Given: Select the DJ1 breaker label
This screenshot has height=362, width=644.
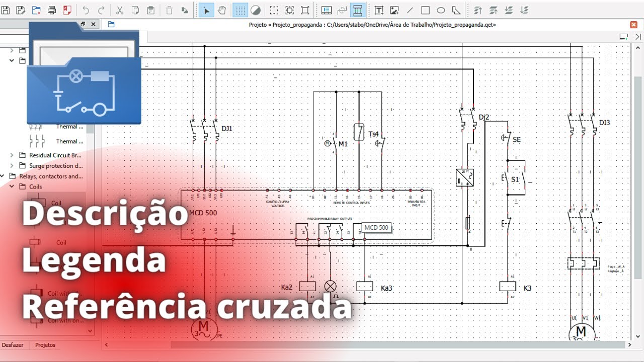Looking at the screenshot, I should pos(227,129).
